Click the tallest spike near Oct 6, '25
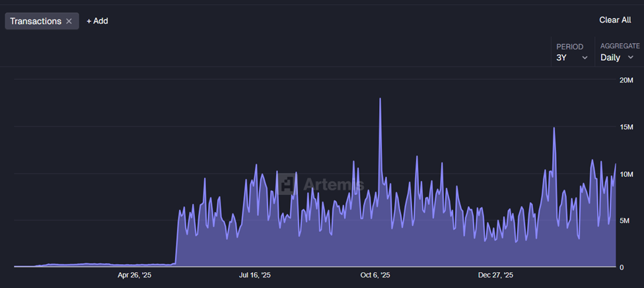The width and height of the screenshot is (644, 288). [x=380, y=99]
